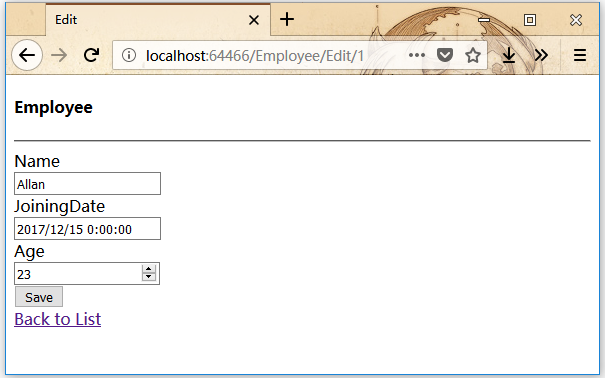
Task: Click the Save button
Action: 39,297
